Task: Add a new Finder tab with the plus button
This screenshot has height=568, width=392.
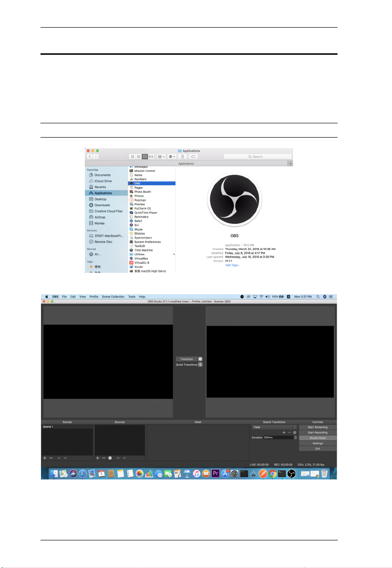Action: (290, 164)
